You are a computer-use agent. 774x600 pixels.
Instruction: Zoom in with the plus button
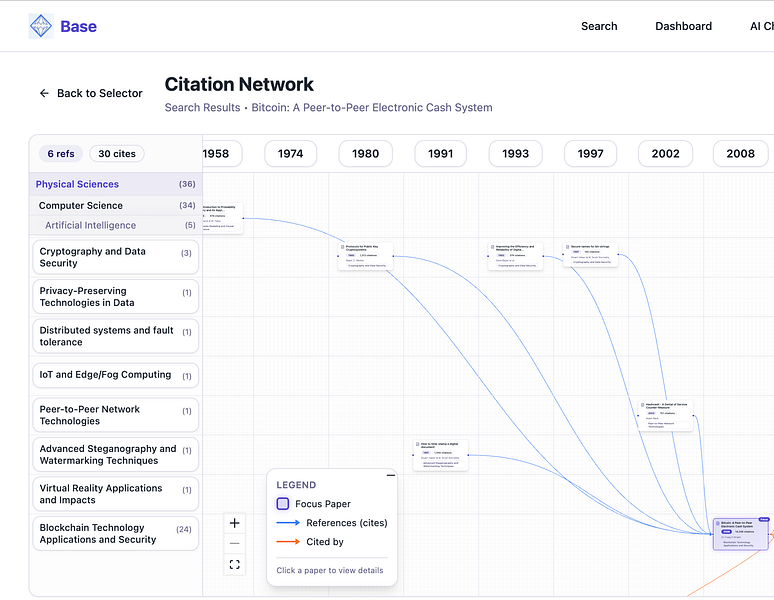click(x=234, y=523)
